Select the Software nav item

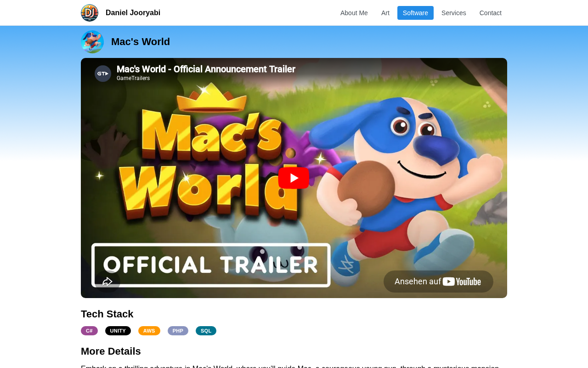[415, 13]
